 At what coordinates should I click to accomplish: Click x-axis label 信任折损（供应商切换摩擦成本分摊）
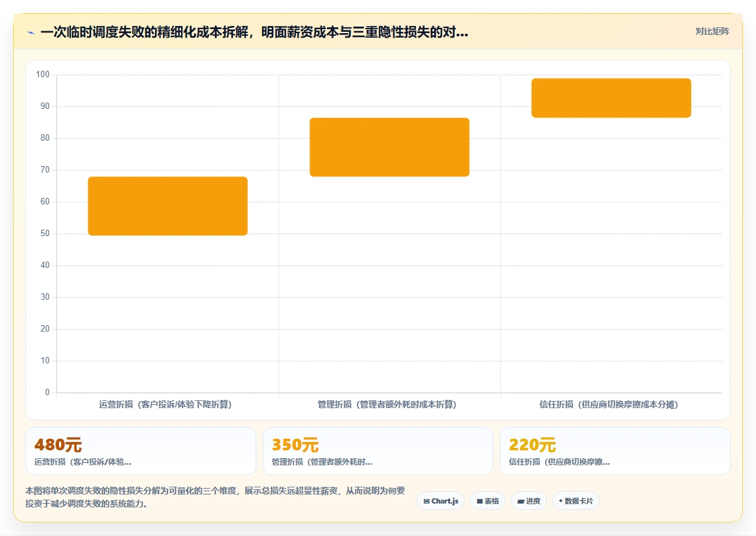(609, 404)
